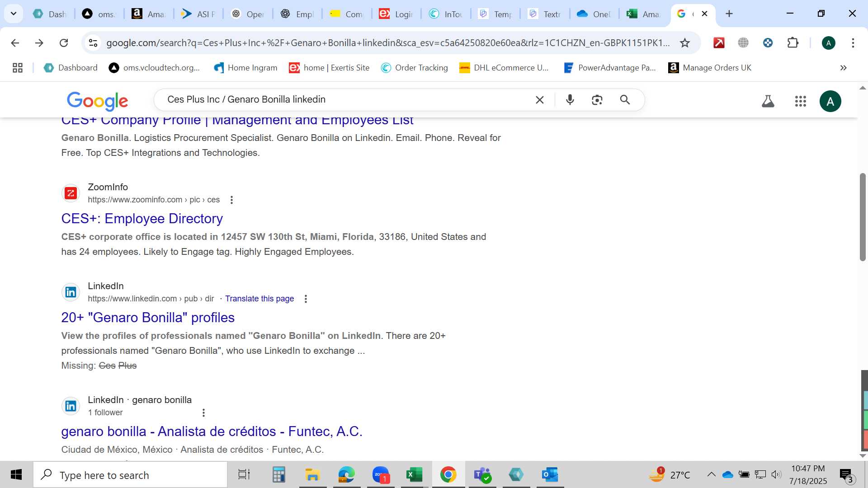This screenshot has height=488, width=868.
Task: Open DHL eCommerce bookmark
Action: [x=504, y=68]
